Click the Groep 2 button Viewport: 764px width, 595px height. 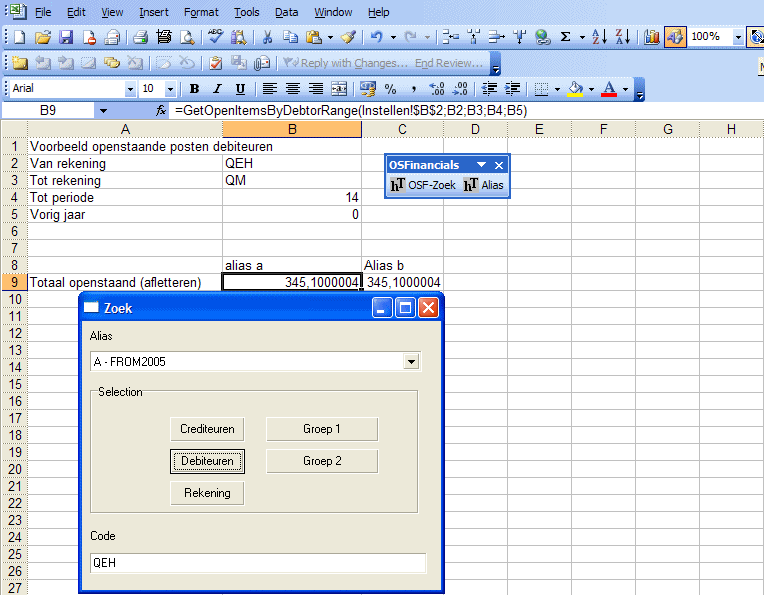point(322,461)
